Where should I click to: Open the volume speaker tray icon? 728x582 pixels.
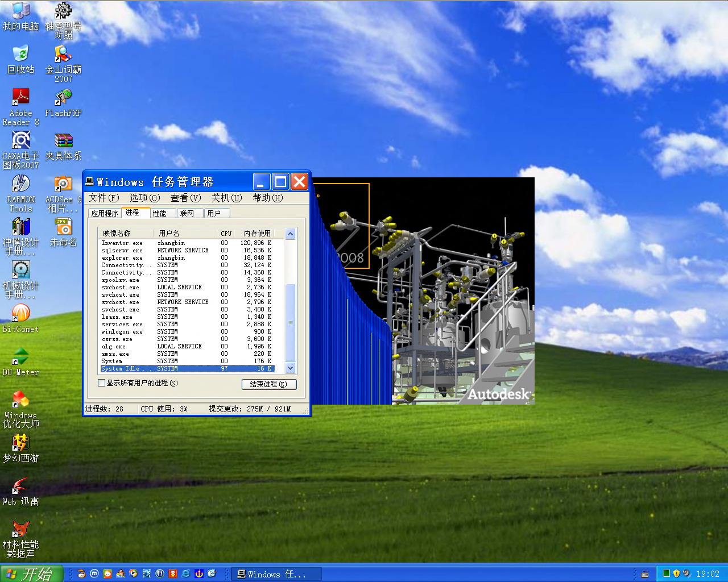click(686, 573)
